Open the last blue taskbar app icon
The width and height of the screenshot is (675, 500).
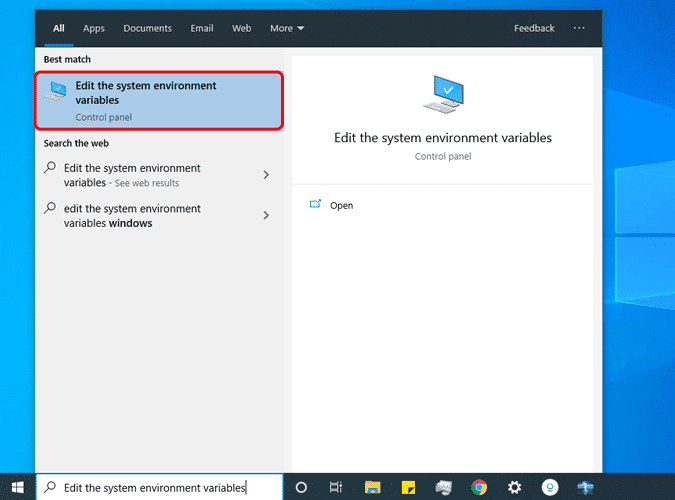(x=585, y=487)
